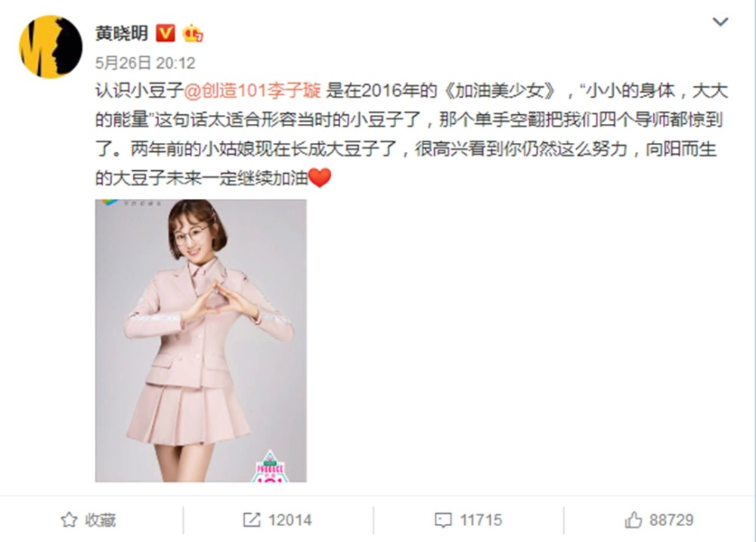Click the repost share icon
Viewport: 756px width, 542px height.
(x=252, y=520)
